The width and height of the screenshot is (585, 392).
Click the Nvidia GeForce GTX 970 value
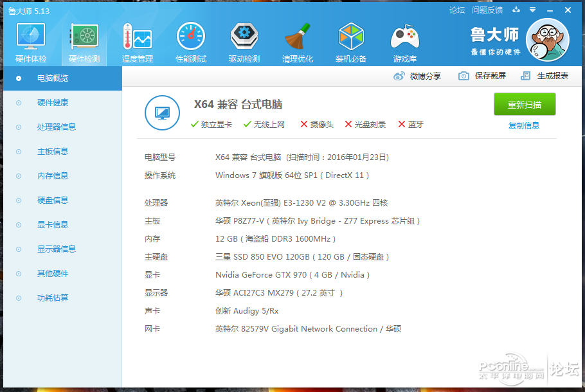pos(292,275)
